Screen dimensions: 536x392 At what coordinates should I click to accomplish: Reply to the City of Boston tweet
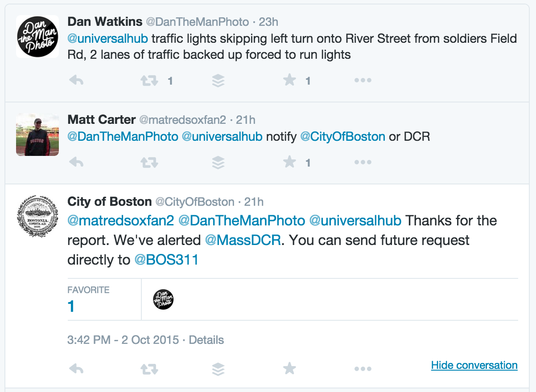click(77, 369)
